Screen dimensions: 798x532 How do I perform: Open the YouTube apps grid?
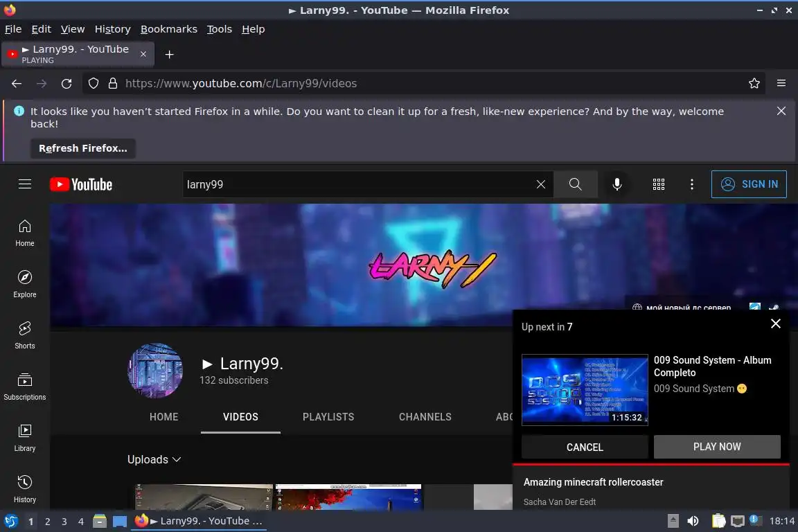click(659, 184)
